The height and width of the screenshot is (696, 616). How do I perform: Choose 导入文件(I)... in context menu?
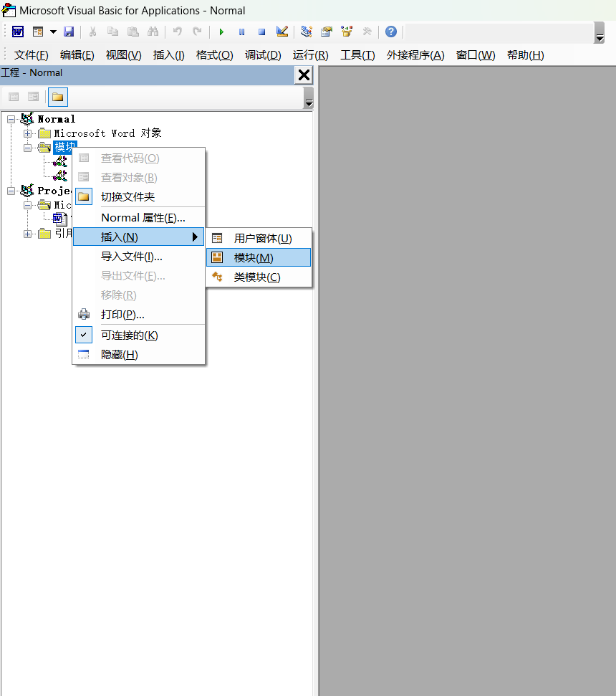(138, 256)
